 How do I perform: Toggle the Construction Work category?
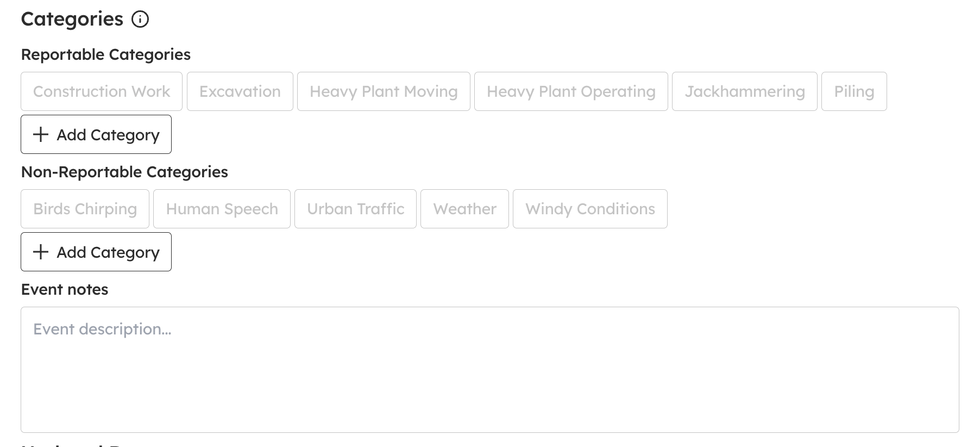pyautogui.click(x=102, y=91)
